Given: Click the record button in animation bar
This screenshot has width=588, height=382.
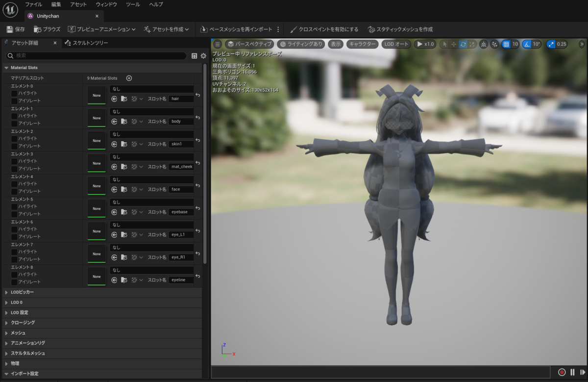Looking at the screenshot, I should tap(562, 372).
